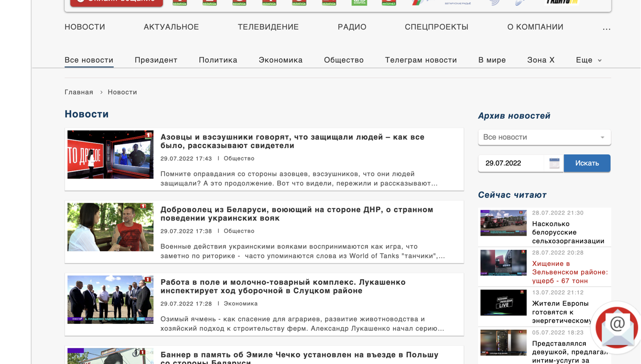Click the Новости breadcrumb link
Viewport: 641px width, 364px height.
click(122, 92)
